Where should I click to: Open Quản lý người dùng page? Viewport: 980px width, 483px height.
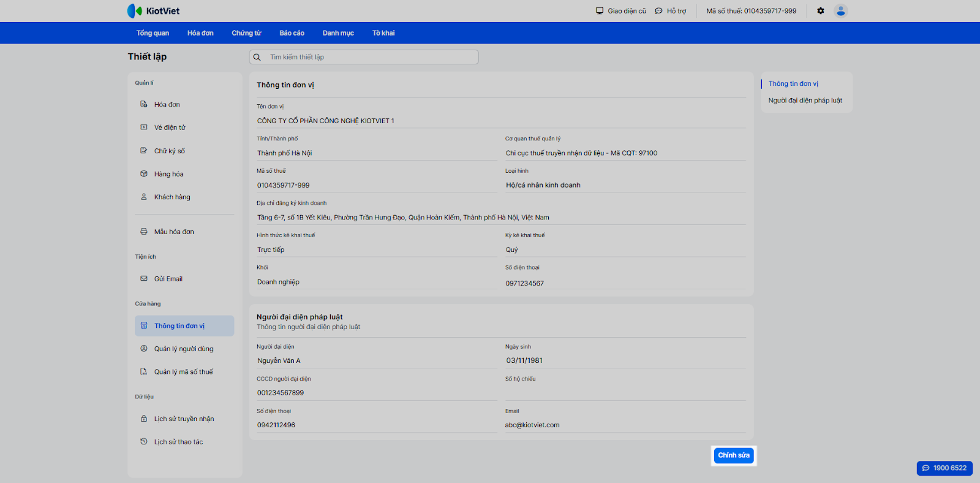click(184, 349)
